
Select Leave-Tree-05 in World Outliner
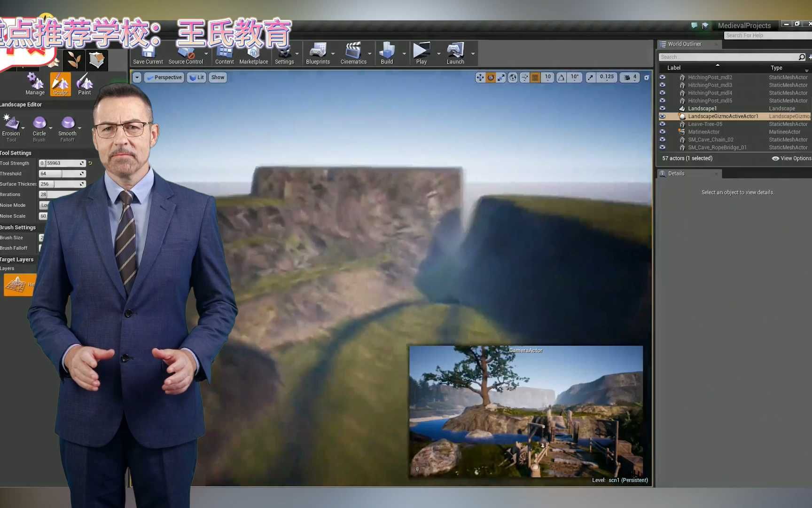(705, 124)
